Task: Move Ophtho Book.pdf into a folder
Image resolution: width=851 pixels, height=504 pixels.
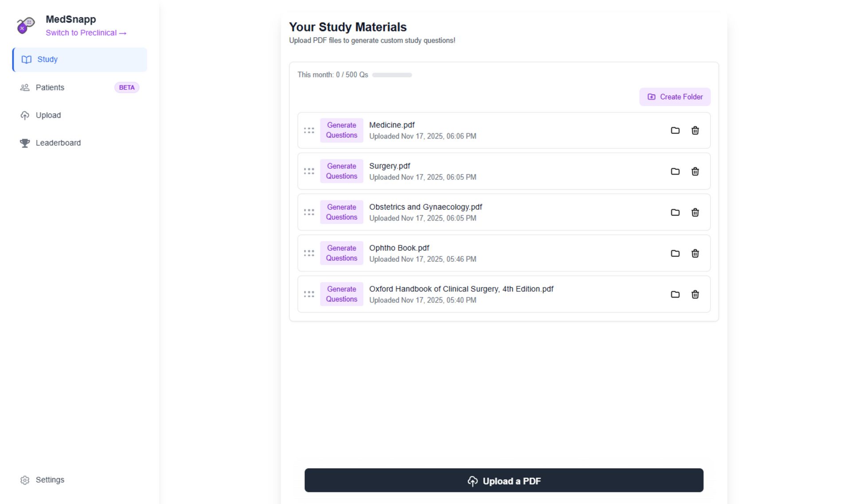Action: (x=675, y=253)
